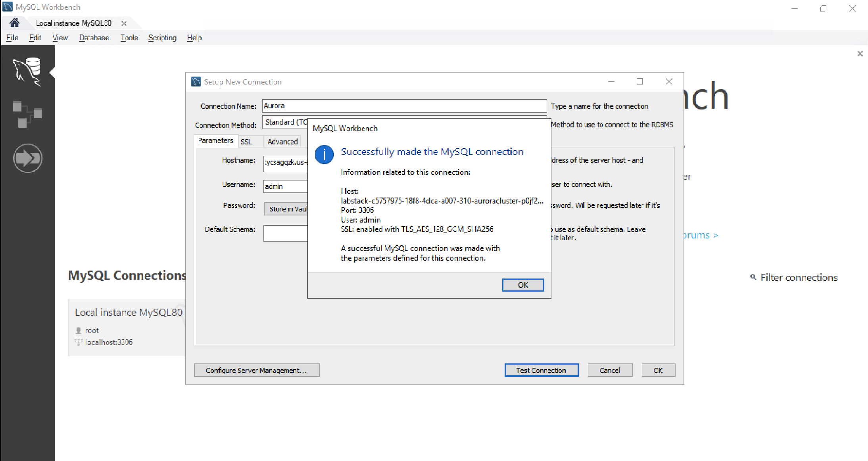Click the Port: 3306 line in dialog
Image resolution: width=868 pixels, height=461 pixels.
[x=357, y=210]
